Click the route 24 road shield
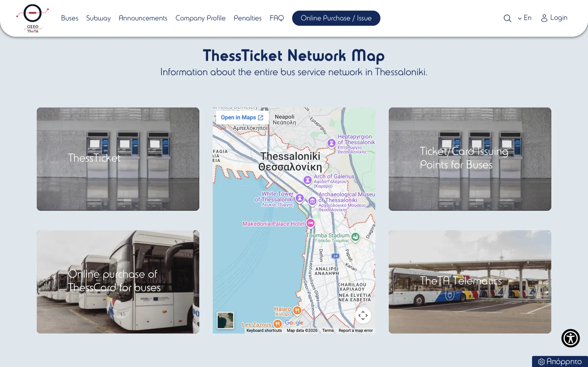 335,256
